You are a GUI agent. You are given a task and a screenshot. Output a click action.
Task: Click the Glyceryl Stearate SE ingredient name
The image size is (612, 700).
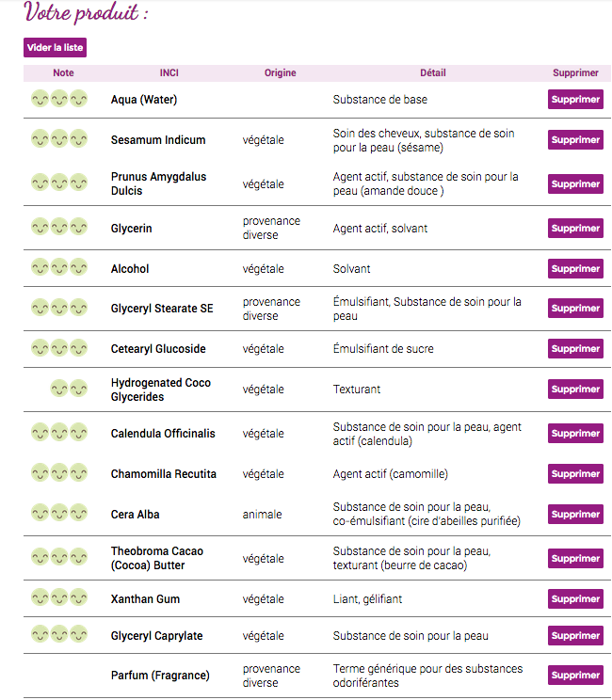[162, 309]
